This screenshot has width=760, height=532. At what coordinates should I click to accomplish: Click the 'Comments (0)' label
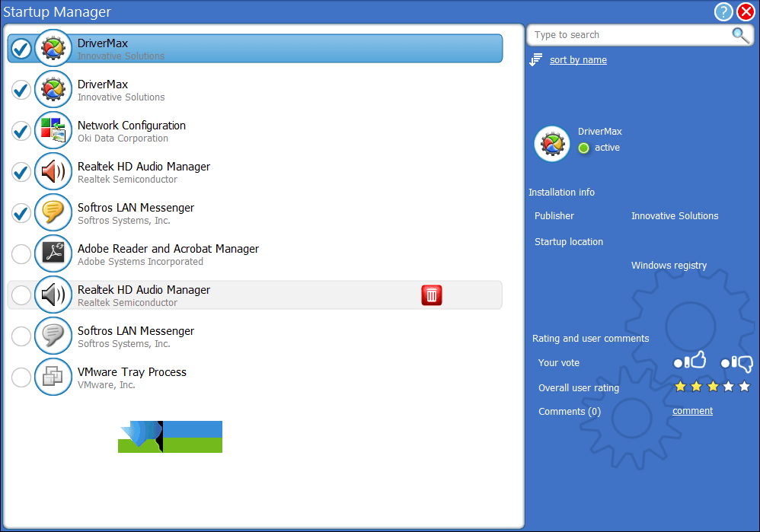pos(570,411)
